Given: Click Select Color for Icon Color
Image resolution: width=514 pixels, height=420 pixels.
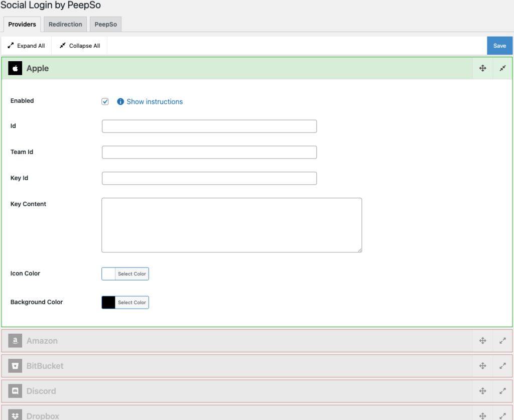Looking at the screenshot, I should pos(132,274).
